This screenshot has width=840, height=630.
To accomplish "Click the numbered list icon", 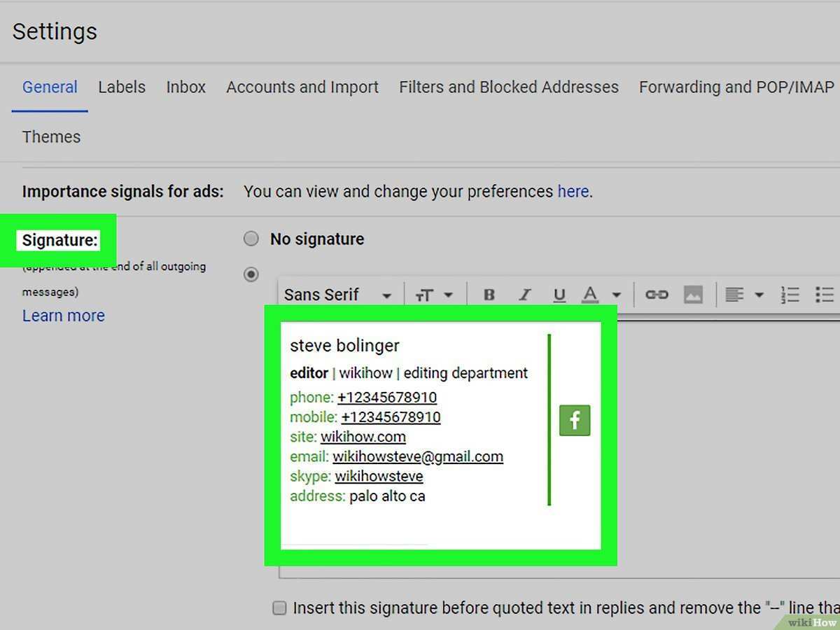I will tap(790, 295).
